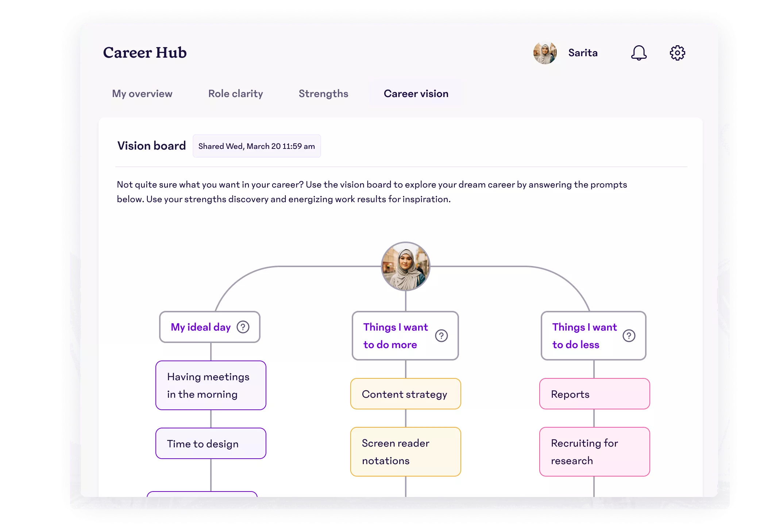Image resolution: width=783 pixels, height=532 pixels.
Task: Click the Shared date timestamp button
Action: click(x=256, y=146)
